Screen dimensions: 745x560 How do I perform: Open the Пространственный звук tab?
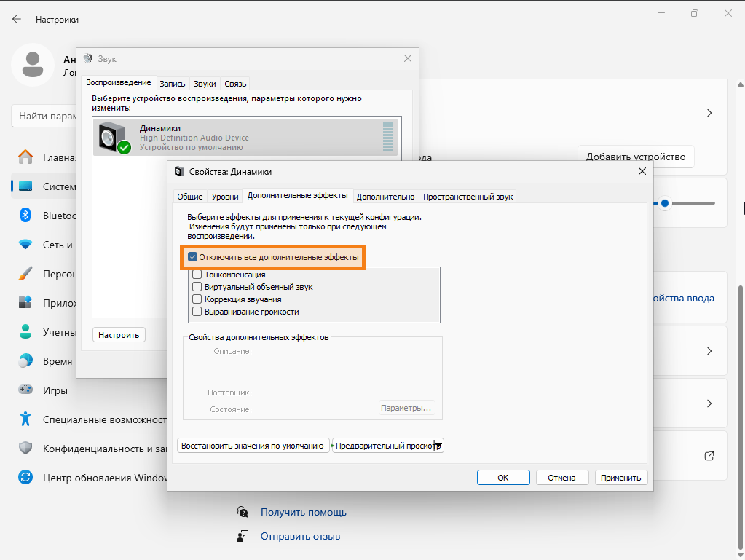tap(468, 197)
